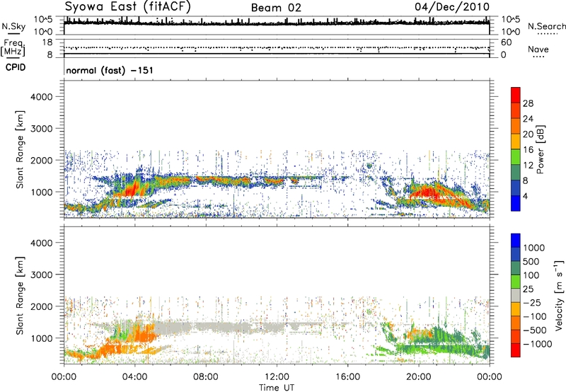Click the date "04/Dec/2010"
Screen dimensions: 566x392
pyautogui.click(x=452, y=6)
